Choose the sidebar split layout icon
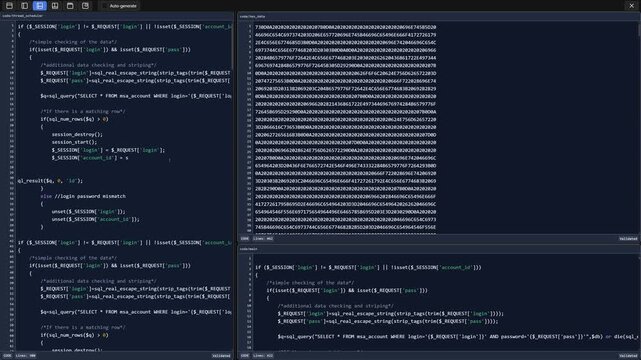641x360 pixels. click(25, 6)
